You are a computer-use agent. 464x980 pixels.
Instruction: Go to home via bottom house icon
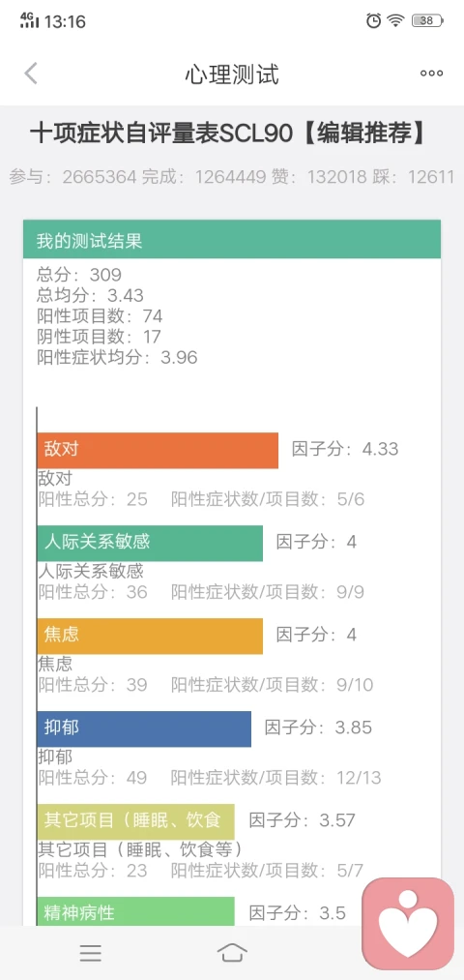(232, 953)
